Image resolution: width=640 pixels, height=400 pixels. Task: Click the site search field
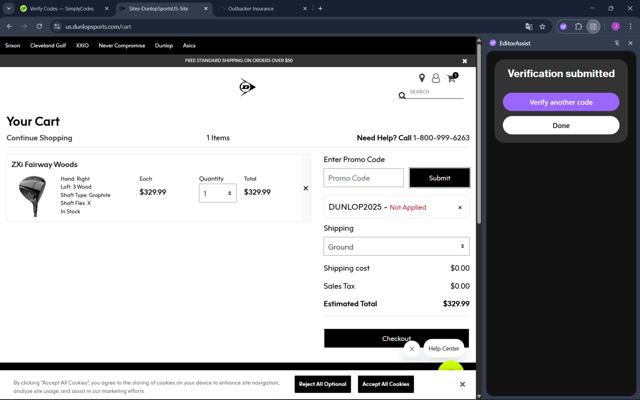pos(436,92)
